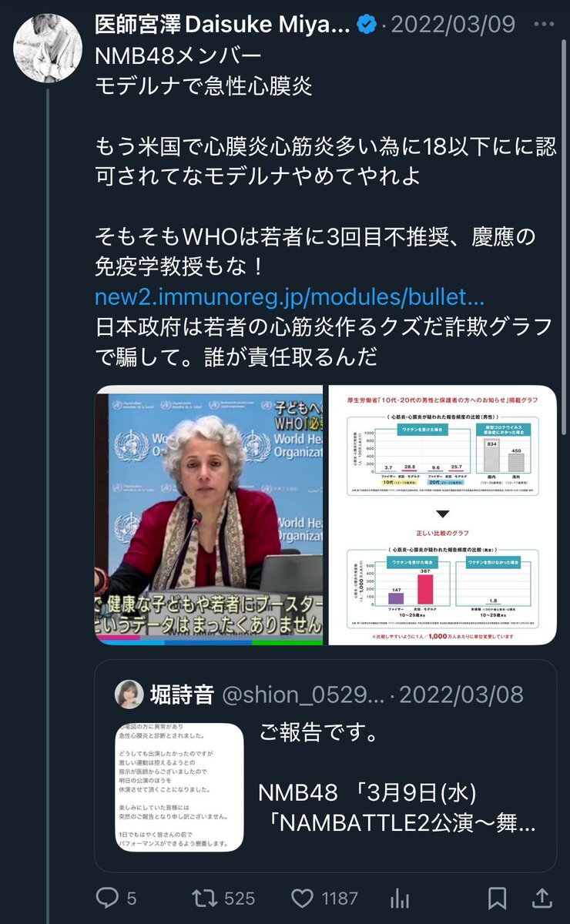Open the reply comment icon
The height and width of the screenshot is (924, 570).
point(106,898)
